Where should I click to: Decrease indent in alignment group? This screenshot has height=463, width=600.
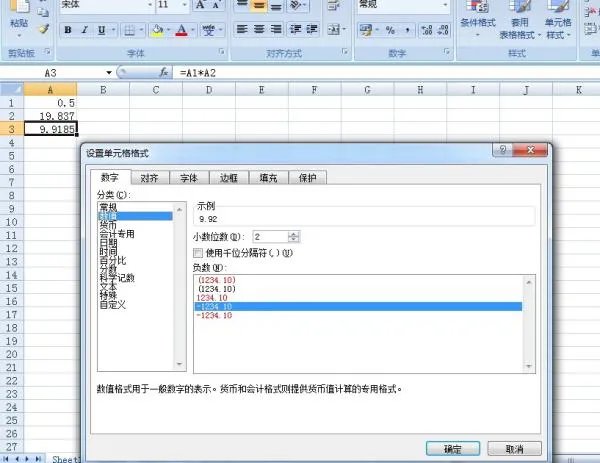tap(295, 29)
